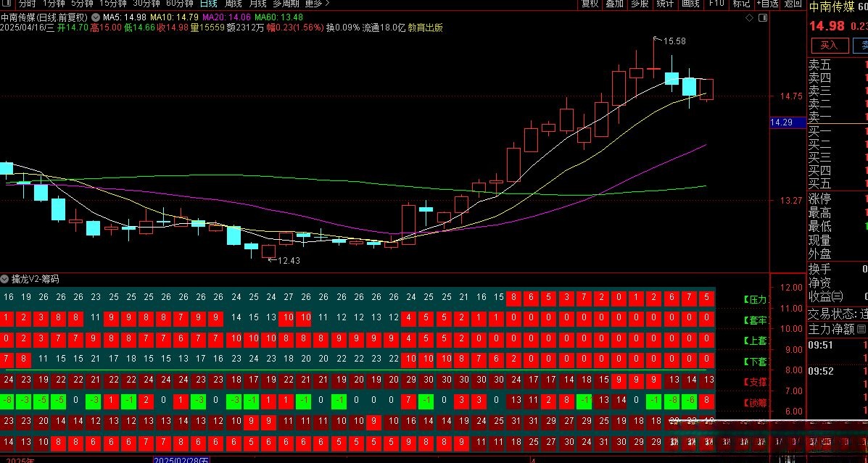
Task: Open the 统计 statistics tool
Action: coord(665,4)
